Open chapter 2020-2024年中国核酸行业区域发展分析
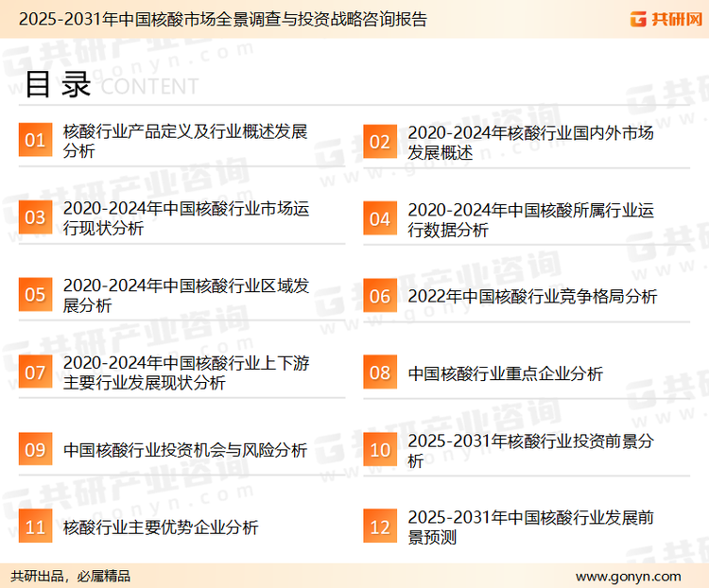 click(x=186, y=295)
